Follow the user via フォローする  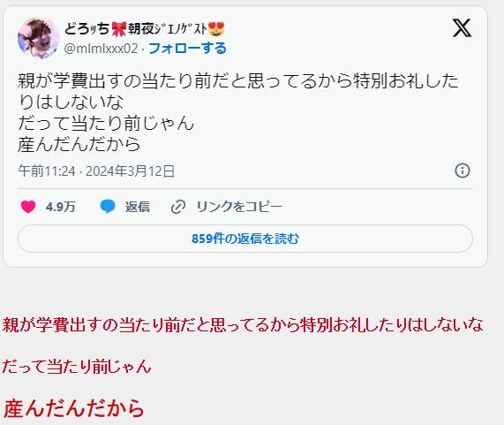point(188,49)
